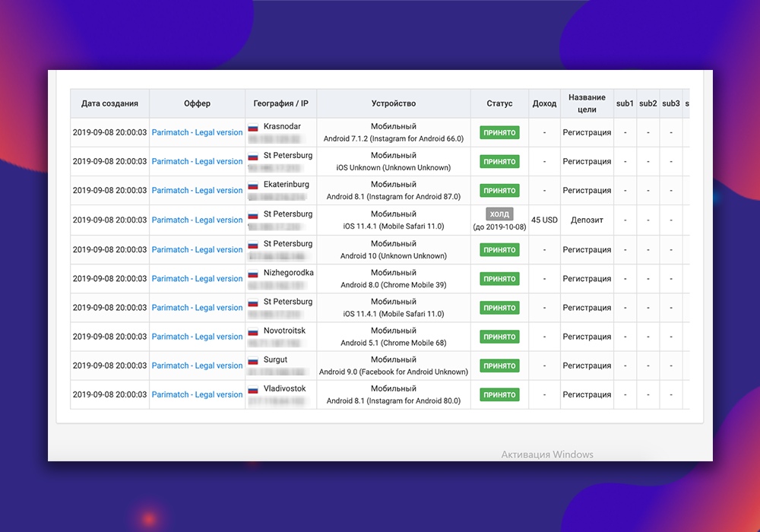Click the Android 8.0 (Chrome Mobile 39) text

coord(394,285)
